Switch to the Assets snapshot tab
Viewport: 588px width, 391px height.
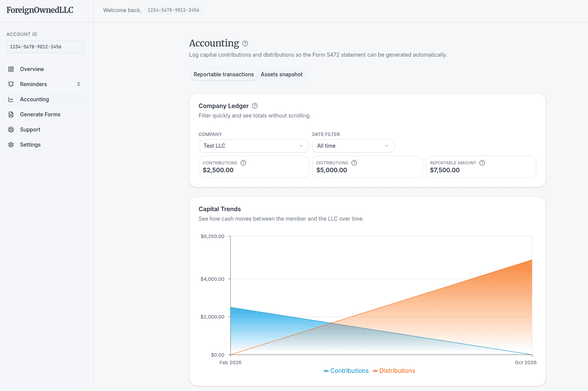pyautogui.click(x=282, y=74)
